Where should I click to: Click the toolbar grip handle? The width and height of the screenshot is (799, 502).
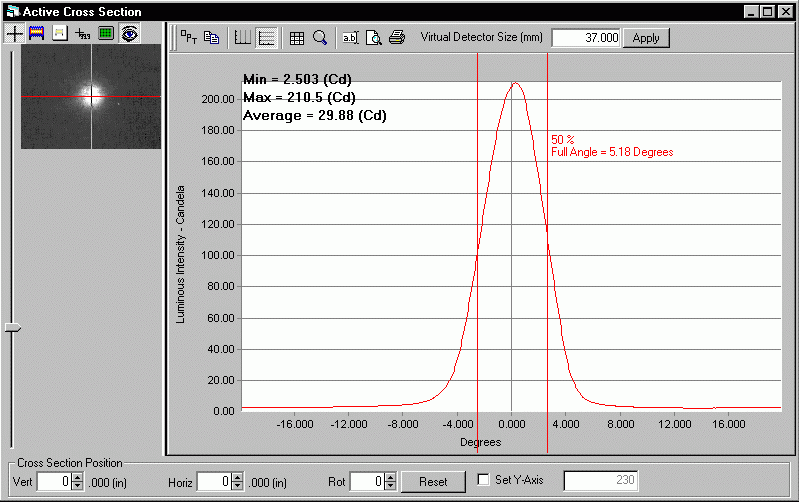tap(173, 38)
